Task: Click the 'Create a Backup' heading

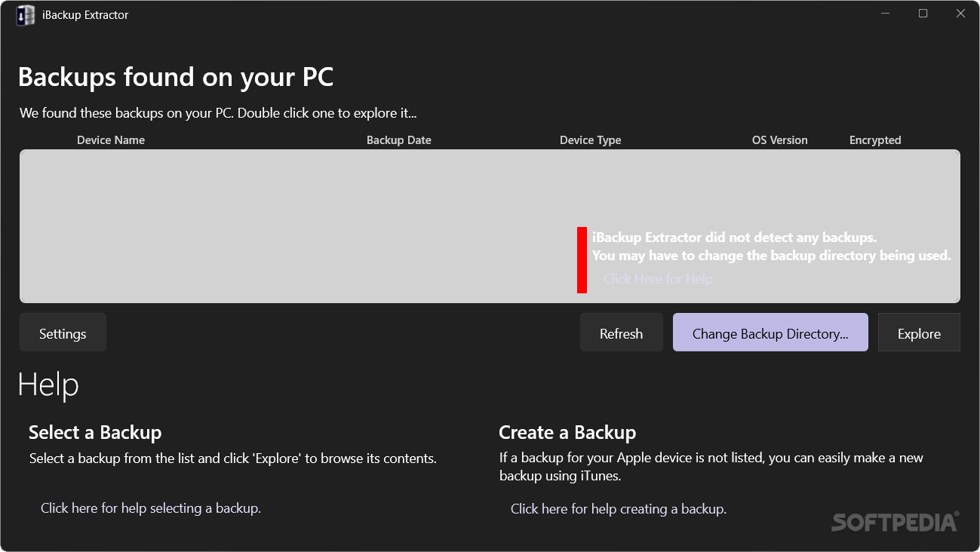Action: [567, 432]
